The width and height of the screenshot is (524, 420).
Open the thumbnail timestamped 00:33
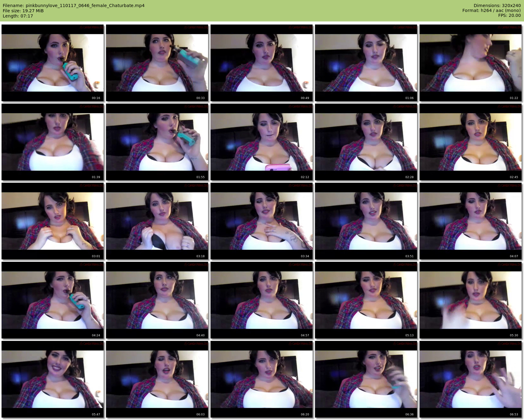[157, 63]
